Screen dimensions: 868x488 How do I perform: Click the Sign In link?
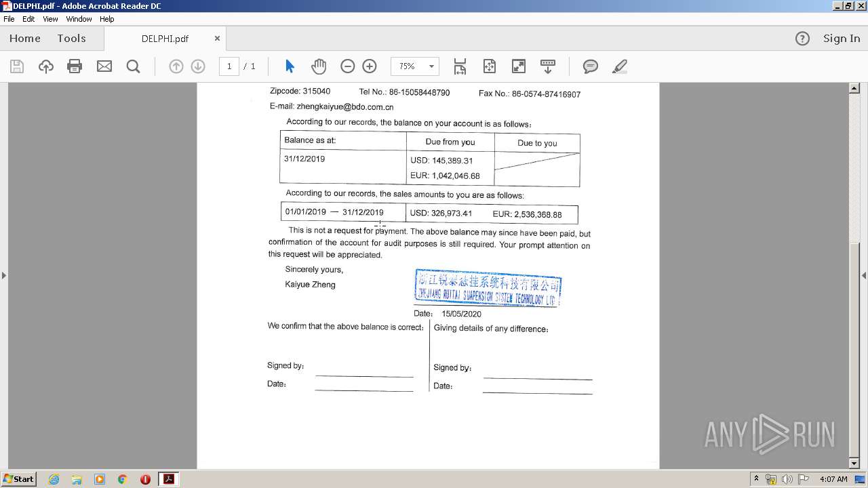842,39
